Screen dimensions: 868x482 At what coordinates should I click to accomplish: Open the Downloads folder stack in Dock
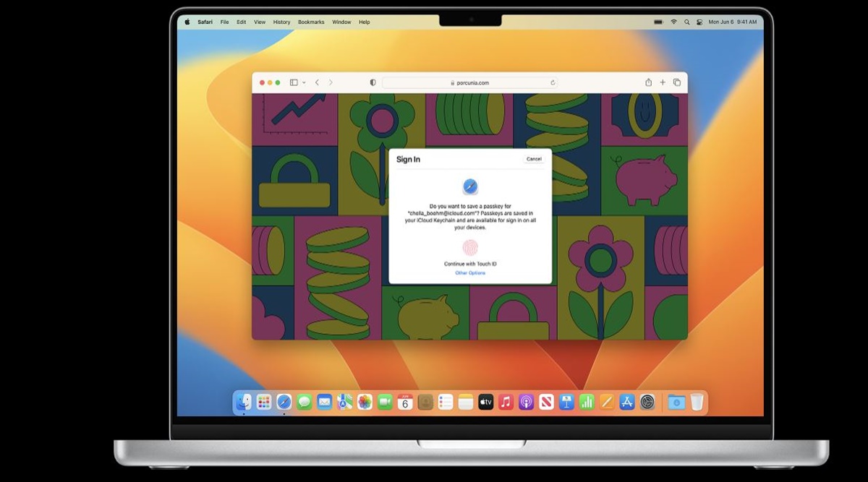pos(676,403)
